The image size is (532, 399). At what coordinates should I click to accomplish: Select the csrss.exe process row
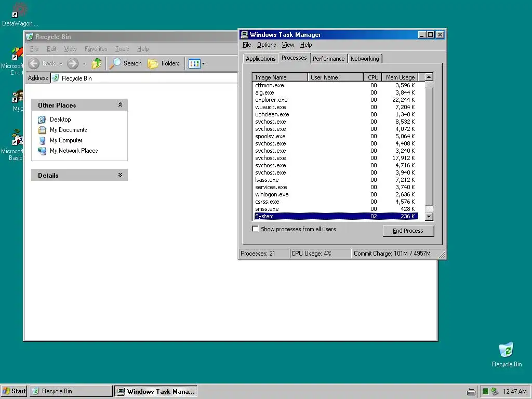336,202
